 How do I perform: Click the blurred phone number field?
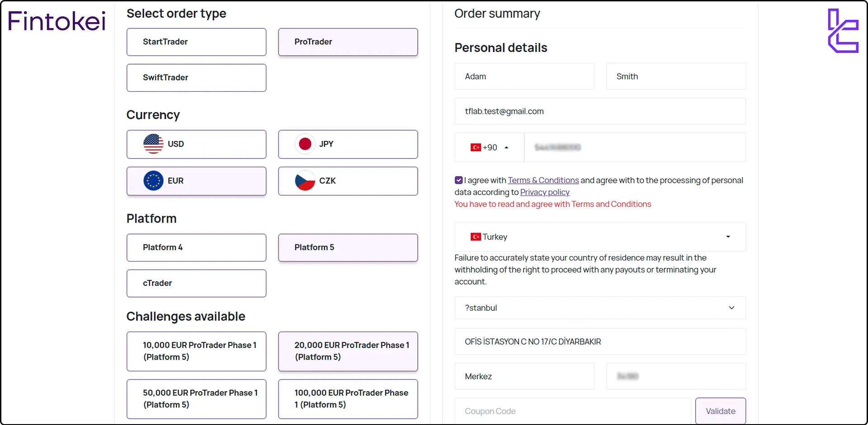pyautogui.click(x=635, y=148)
